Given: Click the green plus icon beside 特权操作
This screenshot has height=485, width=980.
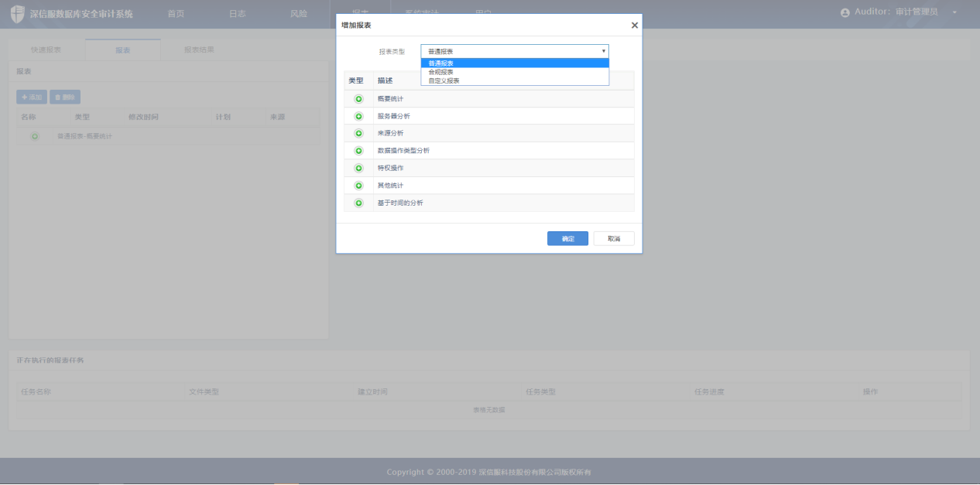Looking at the screenshot, I should pos(358,168).
